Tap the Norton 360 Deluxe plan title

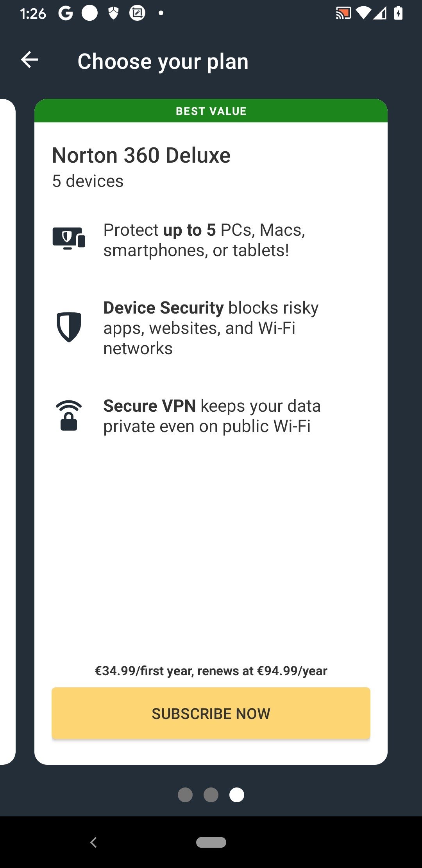(x=141, y=155)
